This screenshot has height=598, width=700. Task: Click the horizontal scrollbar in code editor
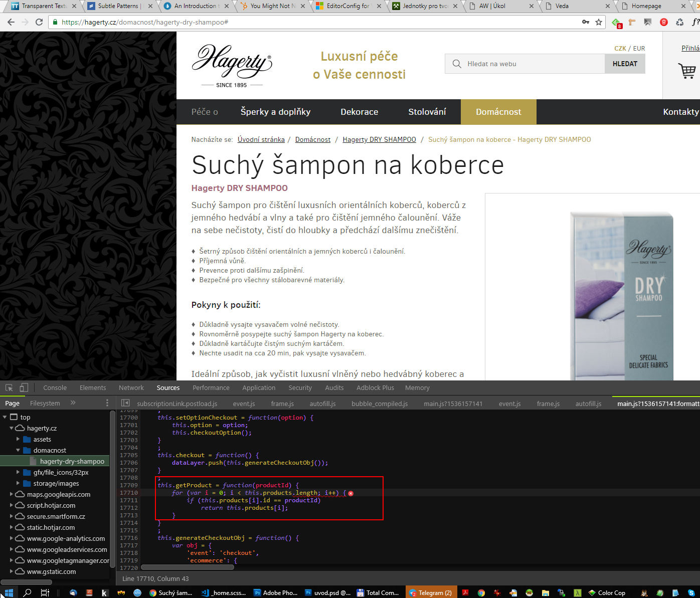188,567
